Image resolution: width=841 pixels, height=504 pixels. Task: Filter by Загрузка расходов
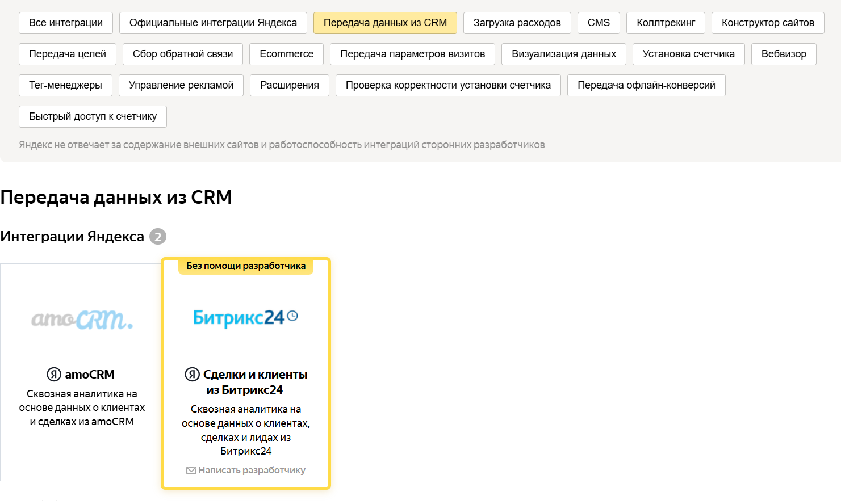click(x=517, y=23)
